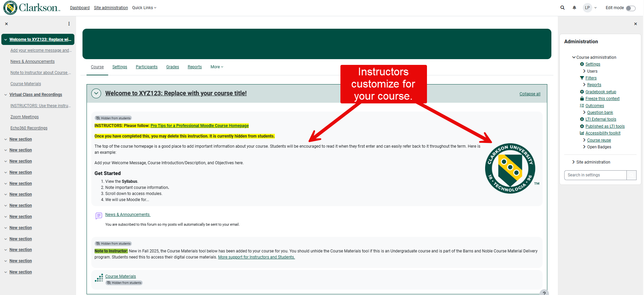644x295 pixels.
Task: Close the right block drawer
Action: pyautogui.click(x=636, y=24)
